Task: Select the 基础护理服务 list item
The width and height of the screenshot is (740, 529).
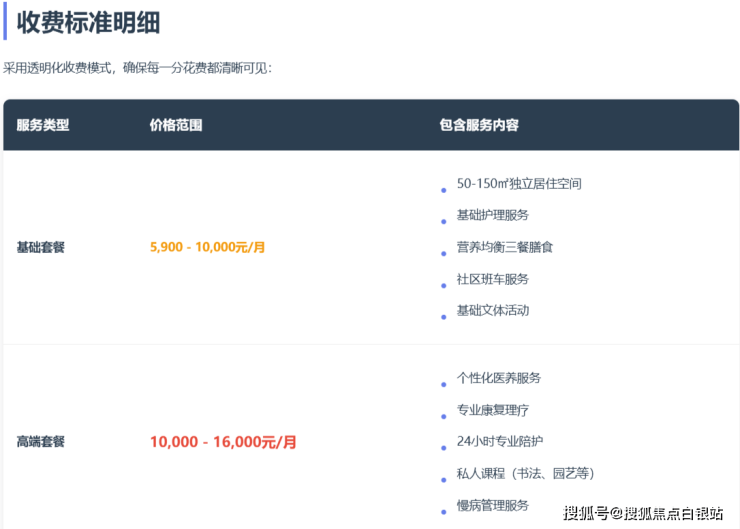Action: click(x=492, y=215)
